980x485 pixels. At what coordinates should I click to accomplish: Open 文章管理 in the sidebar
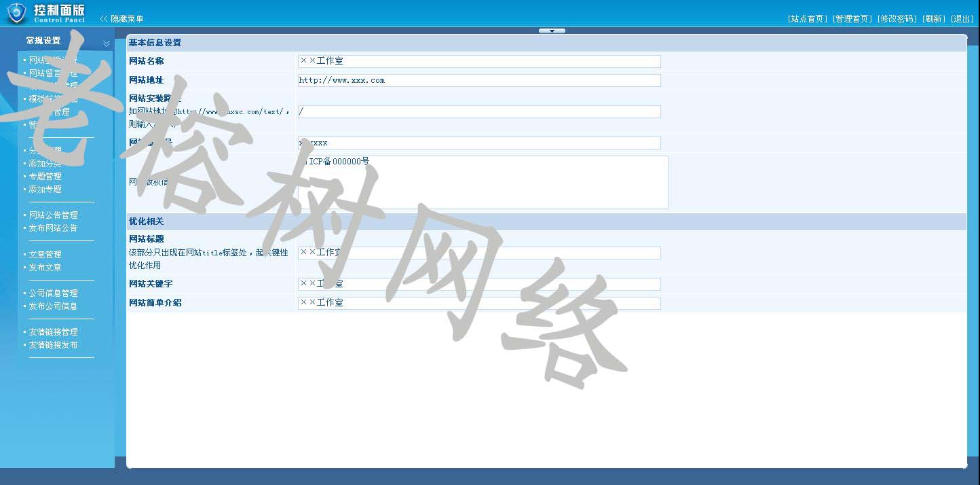(x=45, y=255)
